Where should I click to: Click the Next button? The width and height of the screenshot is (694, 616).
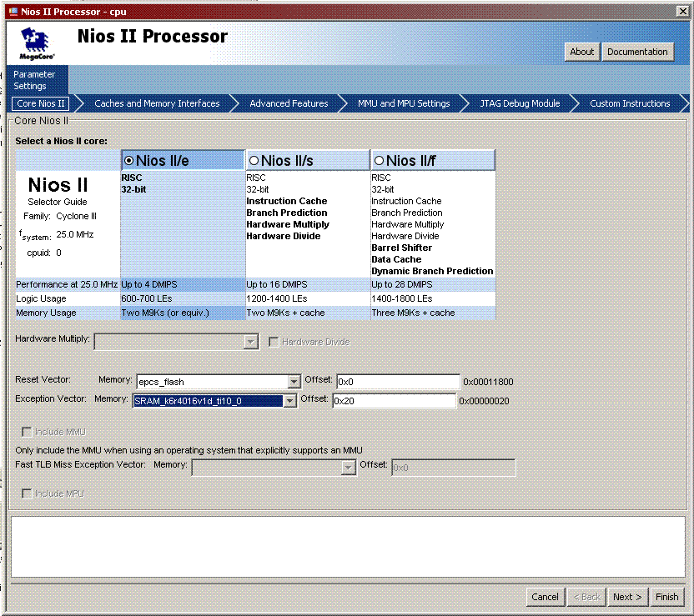click(627, 597)
